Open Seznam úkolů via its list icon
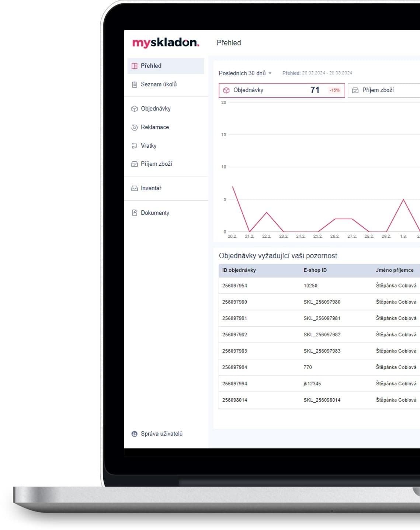 (x=134, y=84)
